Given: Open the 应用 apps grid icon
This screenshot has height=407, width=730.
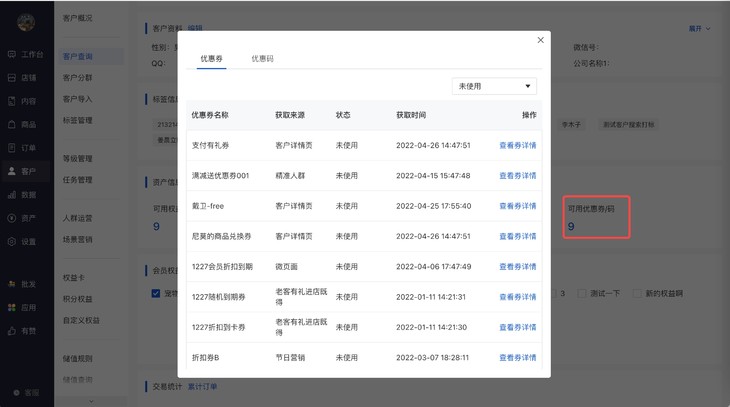Looking at the screenshot, I should [x=12, y=307].
